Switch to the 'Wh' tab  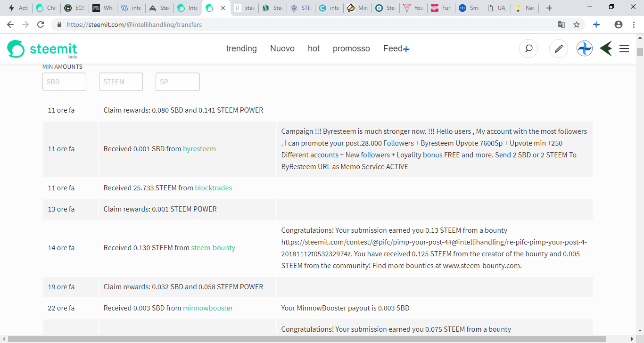point(103,8)
